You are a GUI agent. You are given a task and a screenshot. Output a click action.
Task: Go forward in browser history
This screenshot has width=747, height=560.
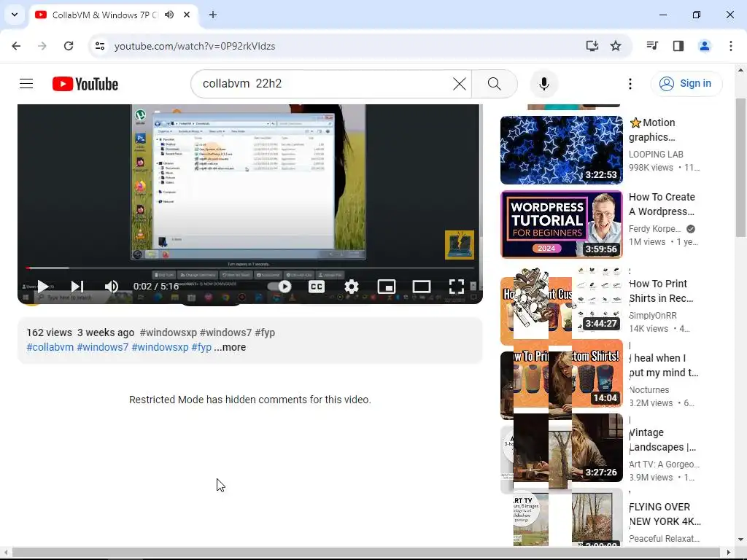pyautogui.click(x=42, y=46)
